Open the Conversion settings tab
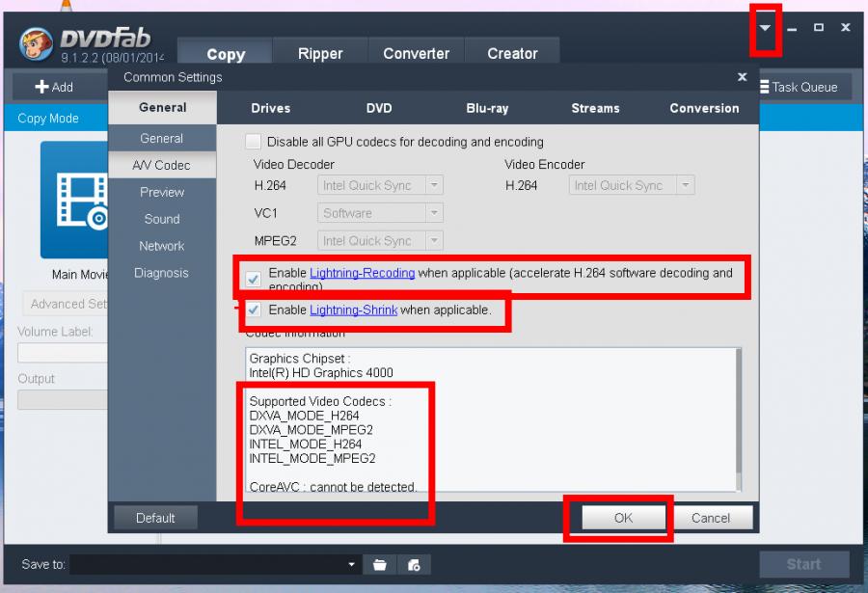868x593 pixels. 704,108
